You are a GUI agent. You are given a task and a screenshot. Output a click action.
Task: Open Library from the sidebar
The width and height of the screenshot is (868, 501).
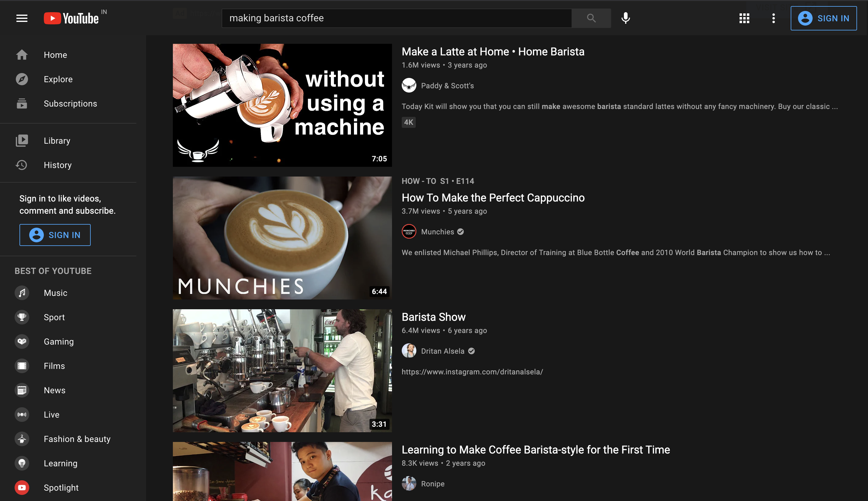click(x=57, y=141)
